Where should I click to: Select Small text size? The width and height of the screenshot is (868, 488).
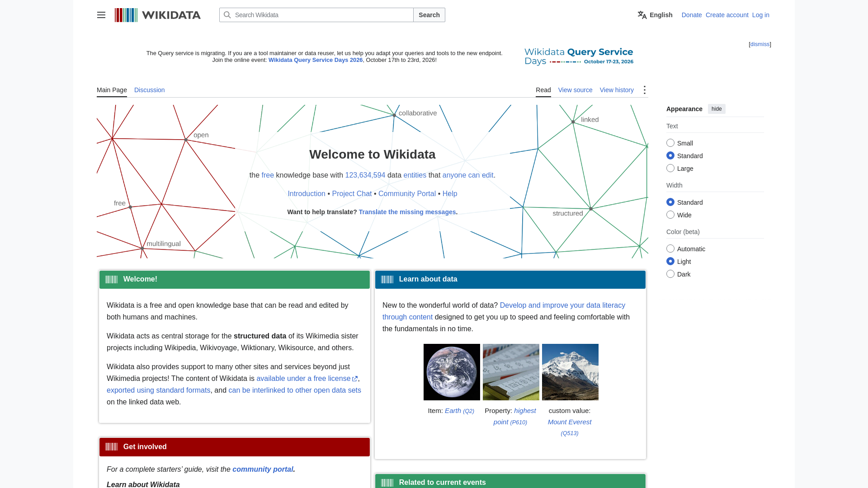point(670,143)
